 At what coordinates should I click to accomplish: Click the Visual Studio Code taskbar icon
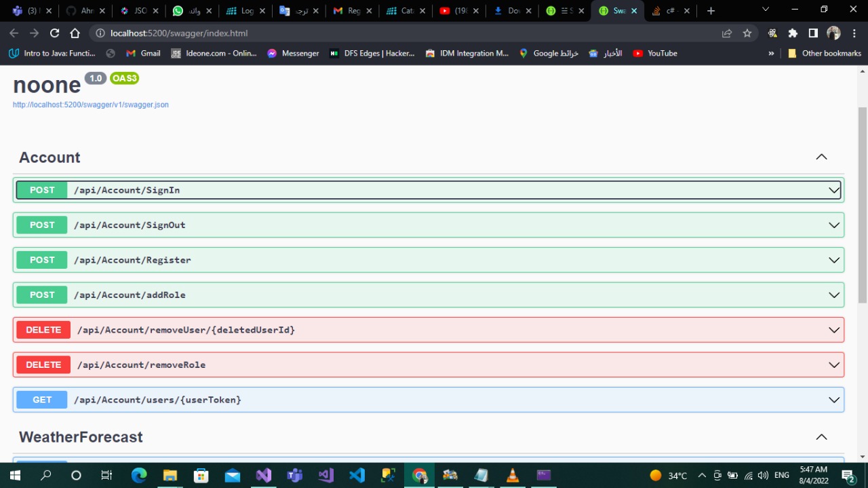[357, 474]
